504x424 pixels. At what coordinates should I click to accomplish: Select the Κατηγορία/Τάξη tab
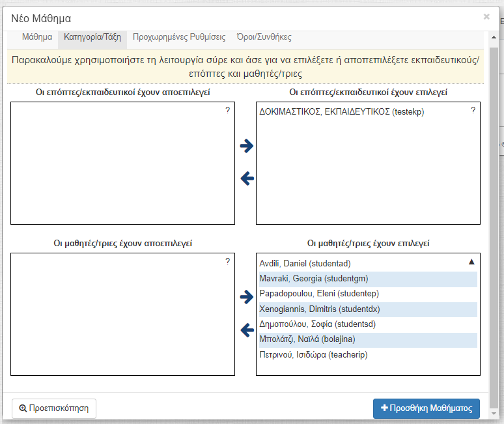point(92,37)
